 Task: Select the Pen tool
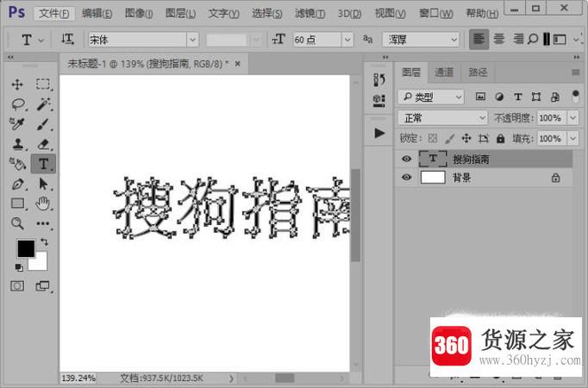pyautogui.click(x=17, y=184)
